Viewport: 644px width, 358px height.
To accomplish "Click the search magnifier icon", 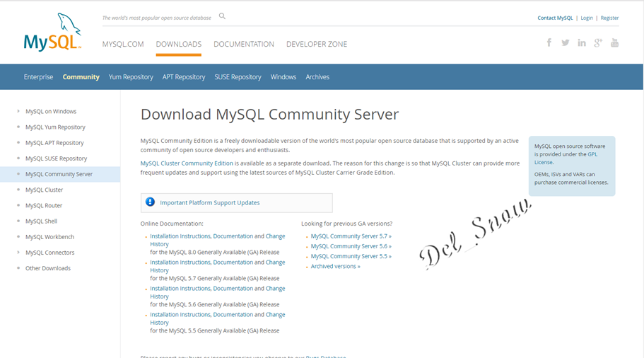I will tap(222, 16).
